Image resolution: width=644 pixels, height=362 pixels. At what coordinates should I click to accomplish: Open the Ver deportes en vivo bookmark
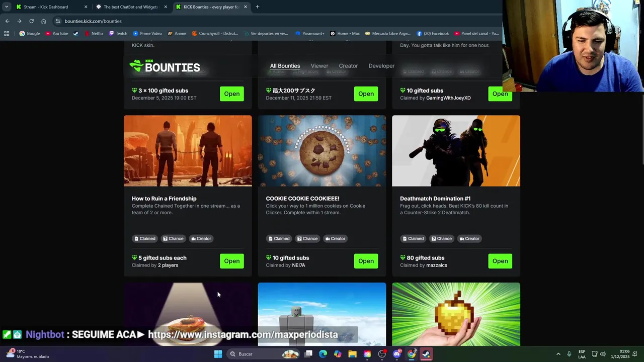(266, 34)
